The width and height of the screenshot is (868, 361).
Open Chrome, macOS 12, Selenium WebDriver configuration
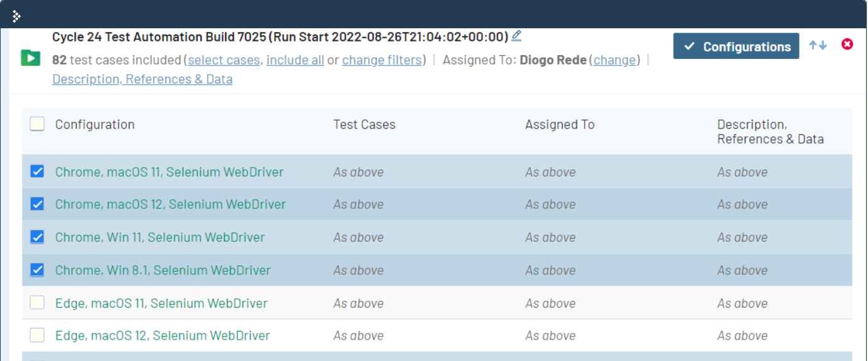pyautogui.click(x=170, y=205)
